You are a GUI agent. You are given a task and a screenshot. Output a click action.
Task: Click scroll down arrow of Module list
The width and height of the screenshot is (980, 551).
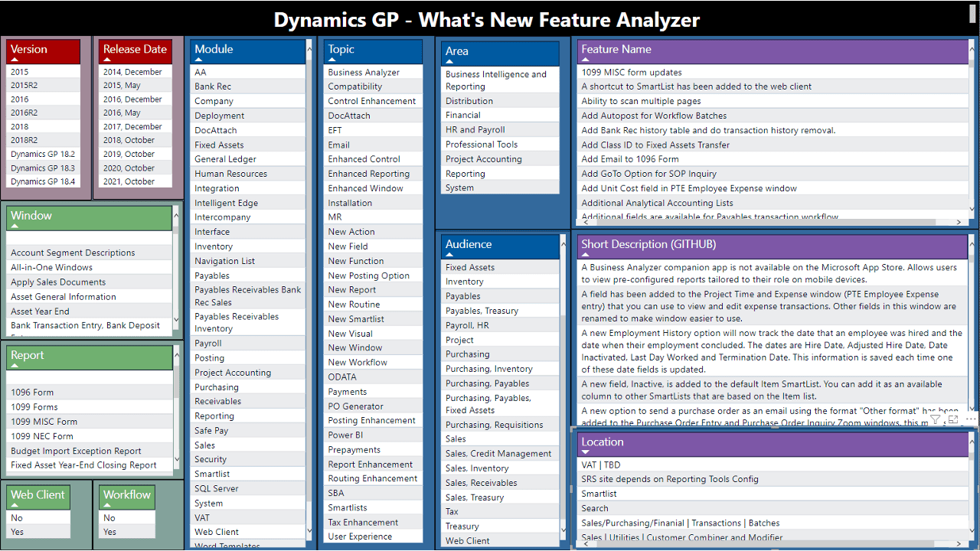tap(309, 530)
